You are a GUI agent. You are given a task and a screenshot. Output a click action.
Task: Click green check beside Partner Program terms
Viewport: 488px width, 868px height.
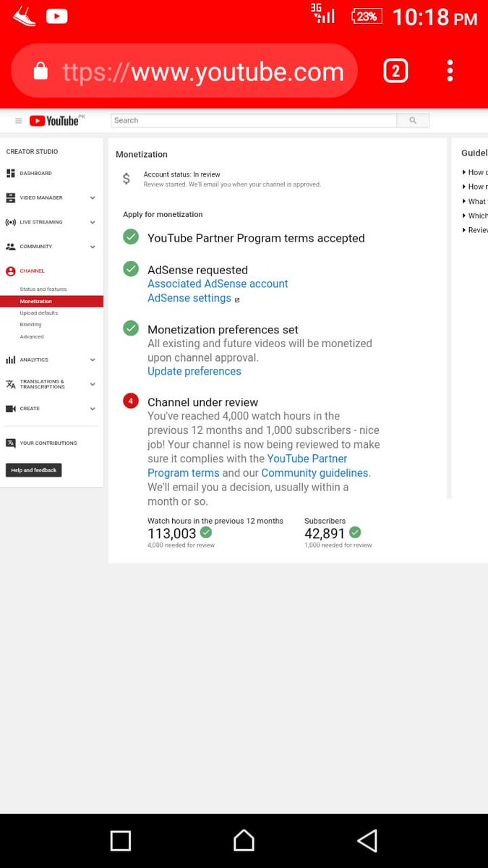131,237
